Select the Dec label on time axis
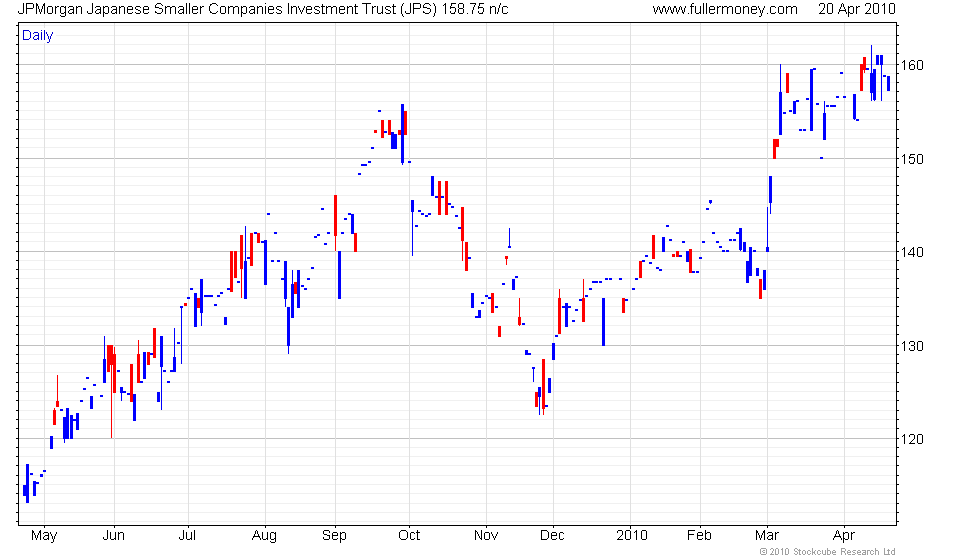980x560 pixels. click(x=552, y=536)
